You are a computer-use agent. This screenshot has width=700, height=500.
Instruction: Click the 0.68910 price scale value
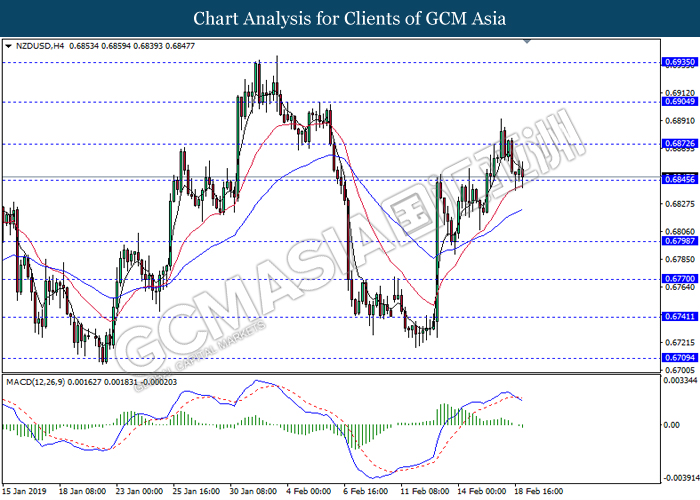[x=679, y=121]
